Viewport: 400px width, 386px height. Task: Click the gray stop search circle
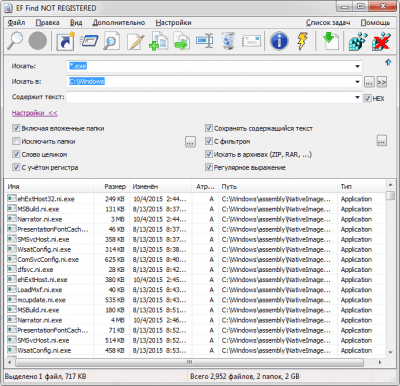point(38,41)
